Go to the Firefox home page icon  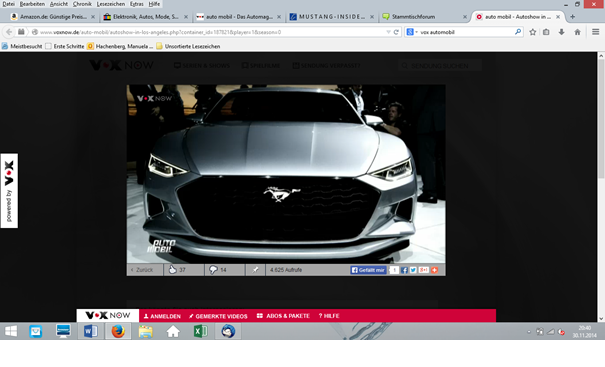(577, 32)
